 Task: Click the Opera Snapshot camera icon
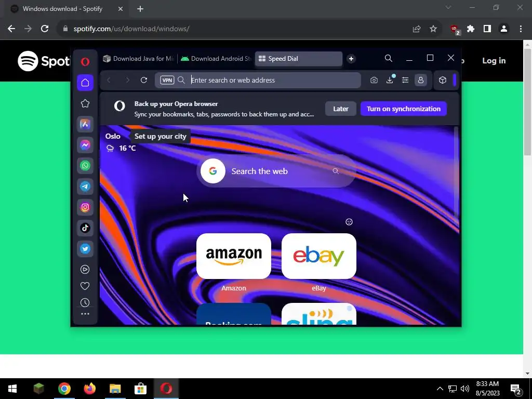(x=374, y=80)
